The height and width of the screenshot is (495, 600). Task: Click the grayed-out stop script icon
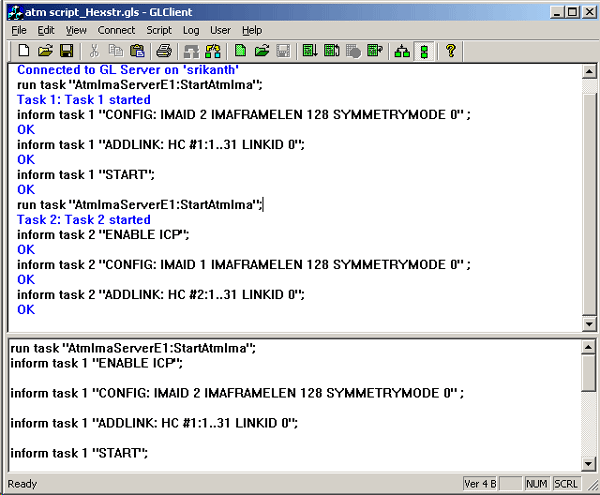pyautogui.click(x=353, y=51)
